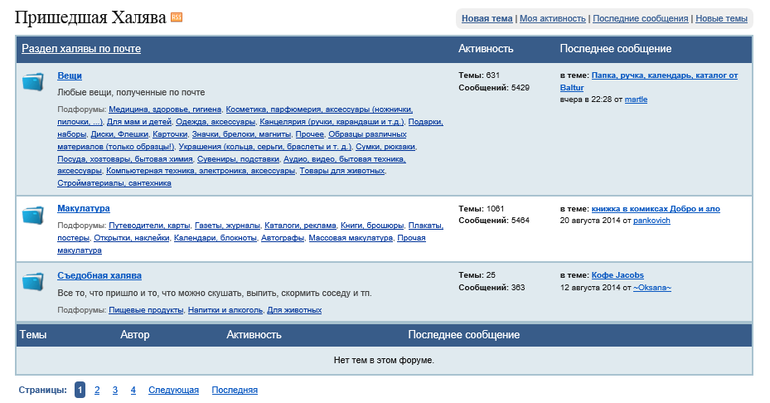The image size is (770, 403).
Task: Click the RSS feed icon beside forum title
Action: point(177,18)
